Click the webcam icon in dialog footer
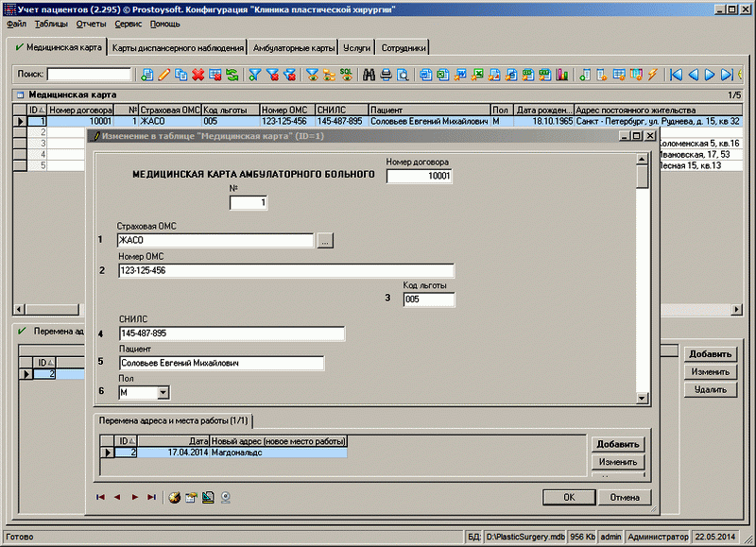The image size is (756, 547). point(226,496)
